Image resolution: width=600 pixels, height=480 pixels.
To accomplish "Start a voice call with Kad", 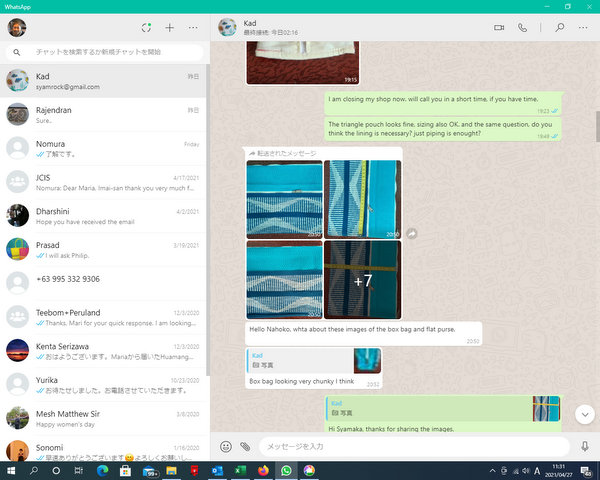I will pos(522,28).
